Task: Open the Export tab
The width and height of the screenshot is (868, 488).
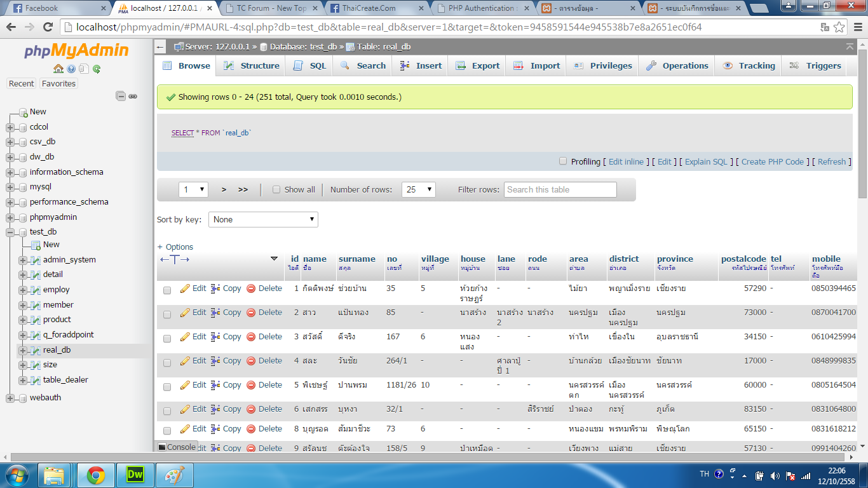Action: (x=477, y=65)
